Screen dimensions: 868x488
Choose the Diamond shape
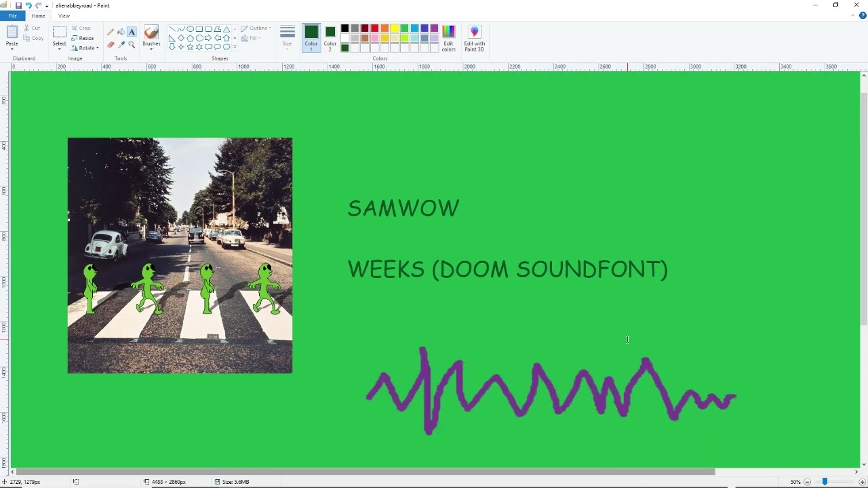(x=181, y=38)
